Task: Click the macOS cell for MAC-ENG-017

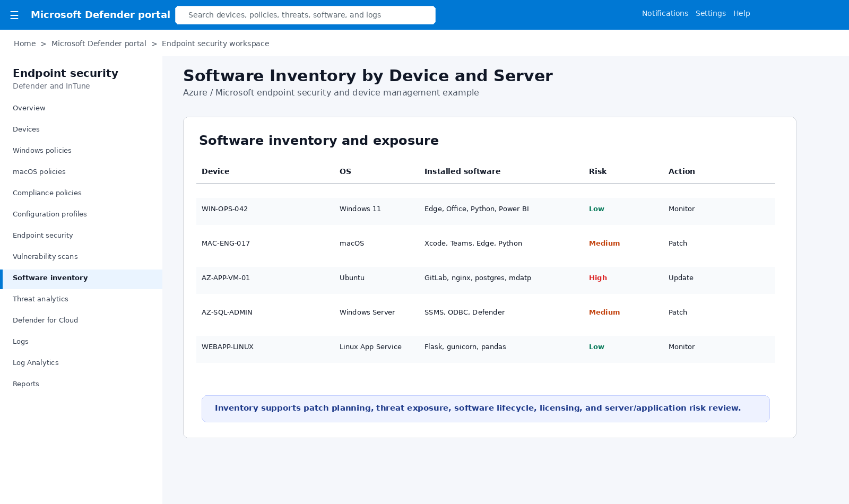Action: (352, 244)
